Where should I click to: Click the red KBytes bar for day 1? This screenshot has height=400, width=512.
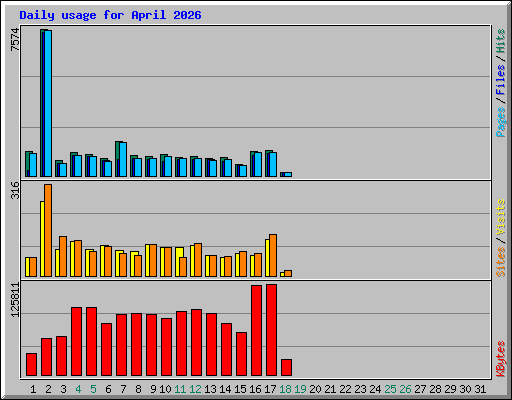click(31, 365)
